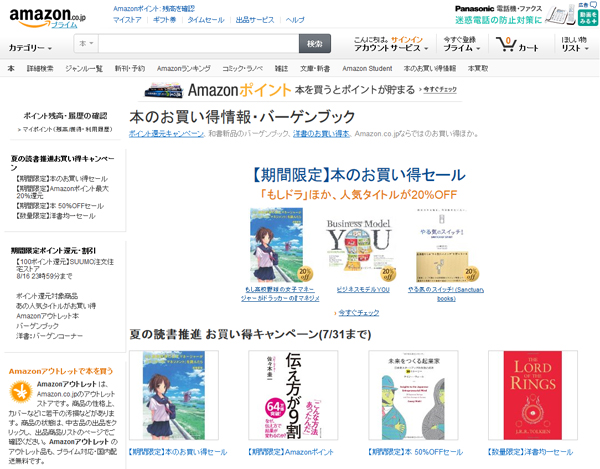Open the Amazonランキング nav tab

pos(184,68)
